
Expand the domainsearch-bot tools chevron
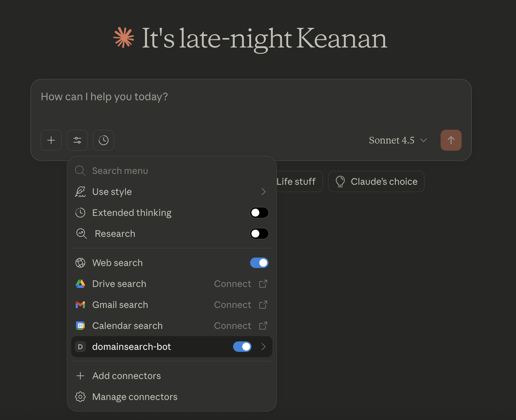pyautogui.click(x=263, y=347)
